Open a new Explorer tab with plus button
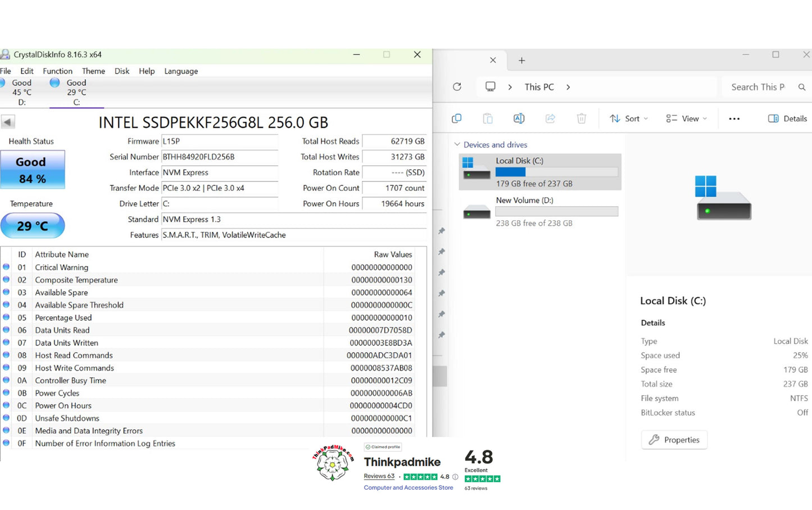Image resolution: width=812 pixels, height=510 pixels. pyautogui.click(x=521, y=60)
